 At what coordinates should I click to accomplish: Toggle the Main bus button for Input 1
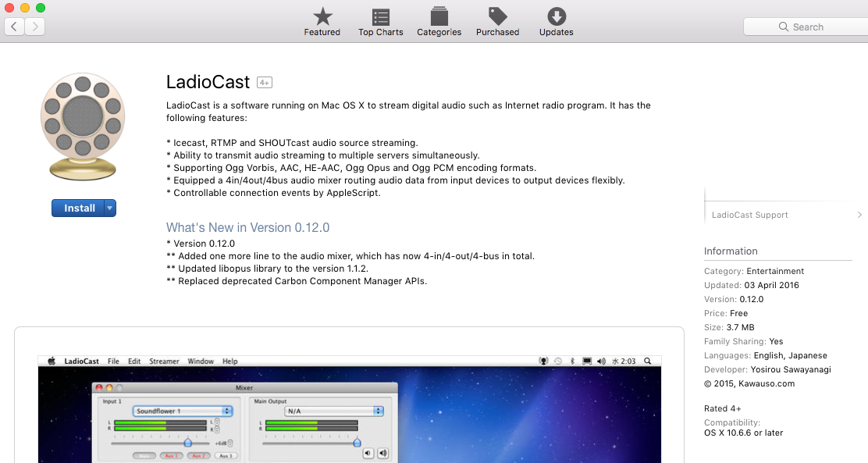[x=144, y=456]
